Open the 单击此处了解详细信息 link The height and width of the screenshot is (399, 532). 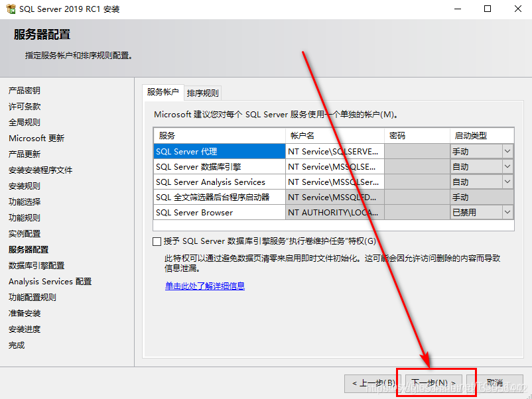tap(204, 286)
